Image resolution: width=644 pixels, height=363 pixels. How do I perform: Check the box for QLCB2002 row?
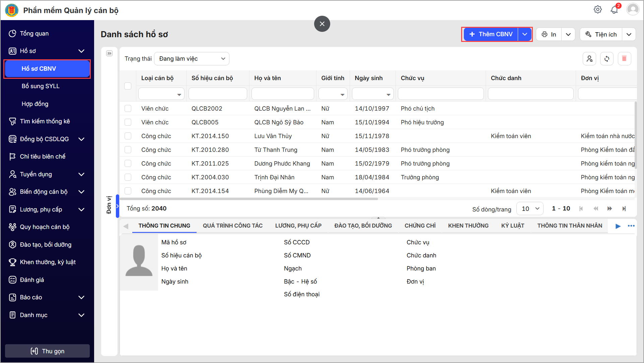128,109
